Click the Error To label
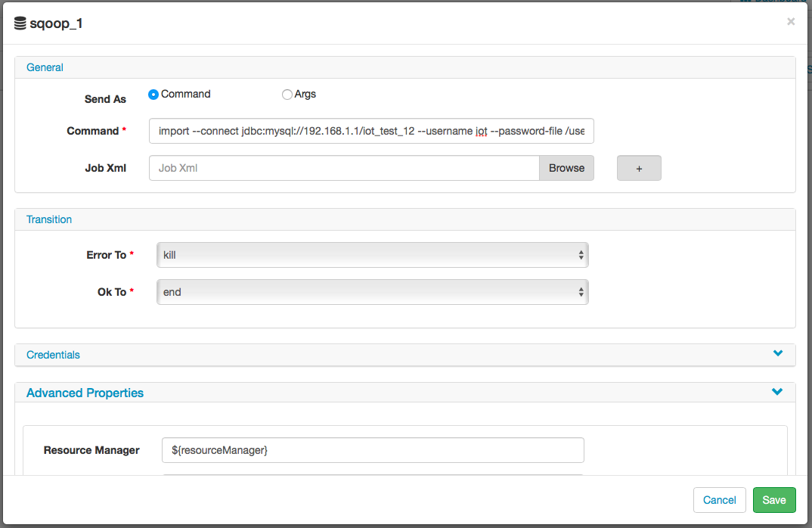 (x=106, y=255)
